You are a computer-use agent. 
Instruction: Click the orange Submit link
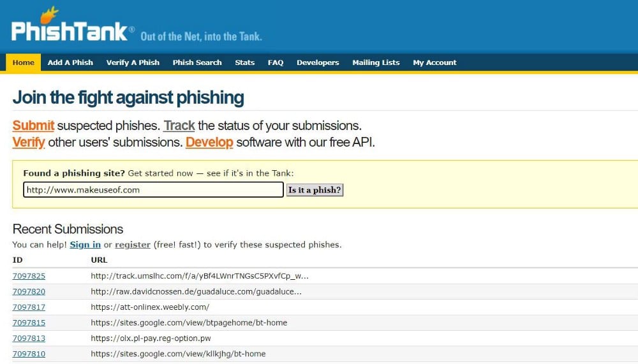pyautogui.click(x=33, y=126)
